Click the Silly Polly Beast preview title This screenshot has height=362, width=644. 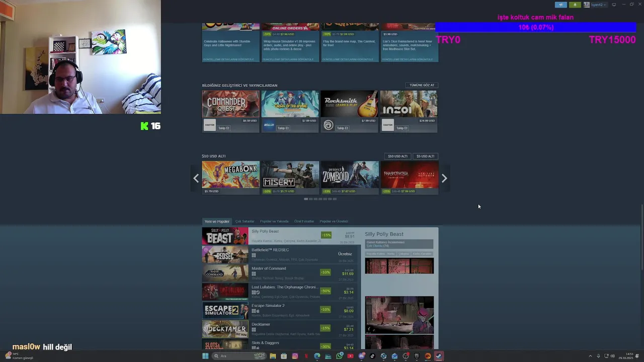(384, 234)
